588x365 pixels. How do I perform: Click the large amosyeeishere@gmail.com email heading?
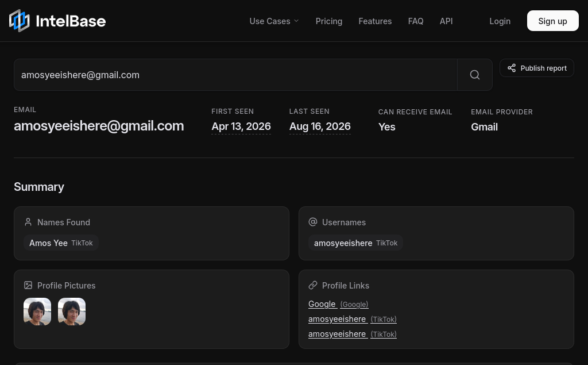99,126
